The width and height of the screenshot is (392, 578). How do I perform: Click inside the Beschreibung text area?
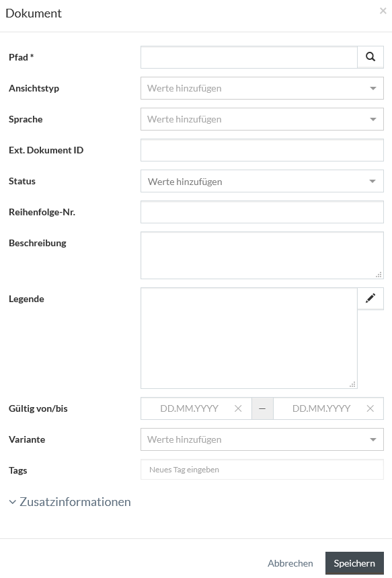pyautogui.click(x=262, y=255)
